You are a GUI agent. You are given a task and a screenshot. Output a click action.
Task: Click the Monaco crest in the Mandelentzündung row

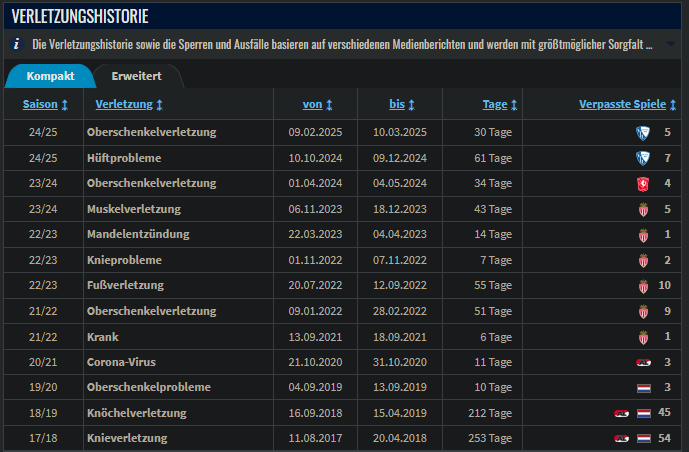(643, 235)
